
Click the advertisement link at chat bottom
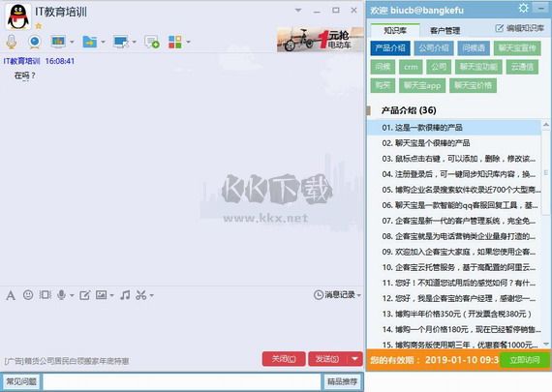tap(67, 361)
